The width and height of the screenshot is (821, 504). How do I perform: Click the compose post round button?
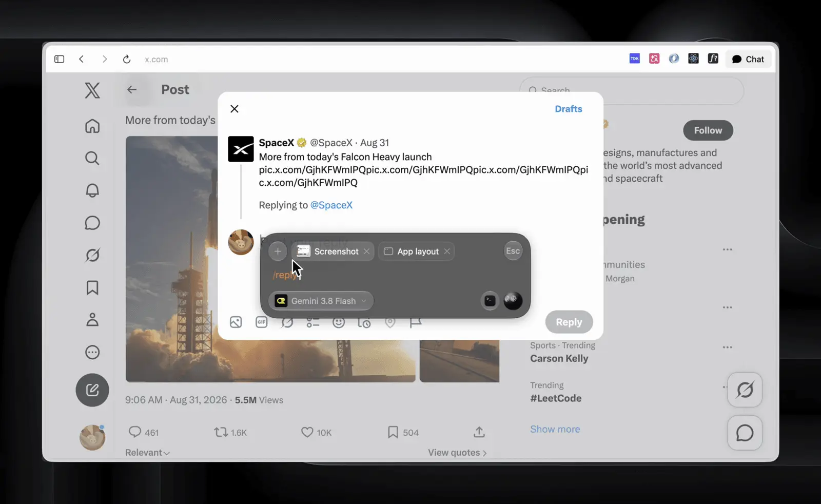(92, 390)
